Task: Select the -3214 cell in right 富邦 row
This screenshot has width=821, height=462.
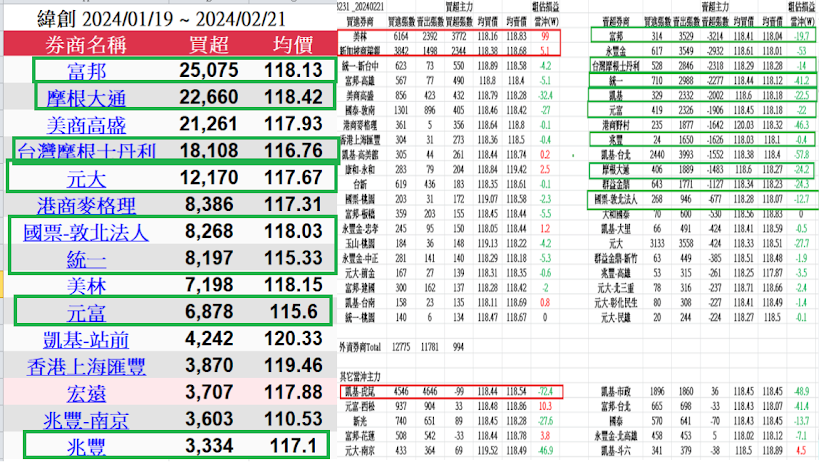Action: coord(715,37)
